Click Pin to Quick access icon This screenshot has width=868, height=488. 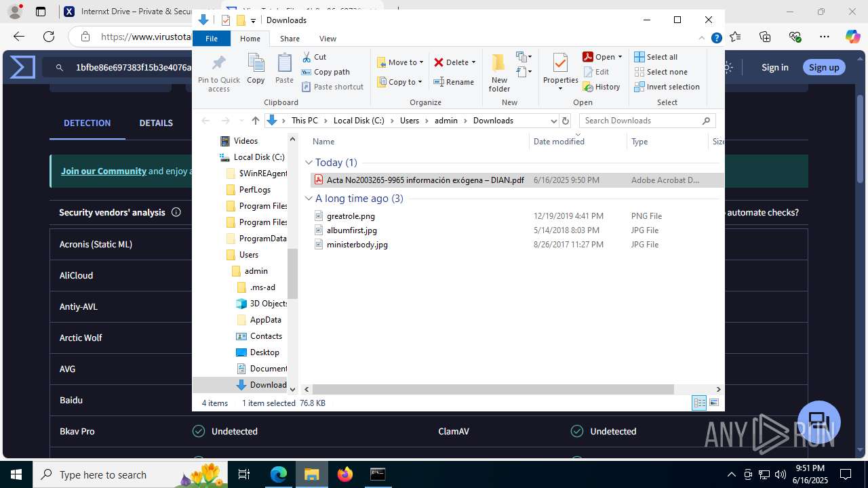(218, 73)
